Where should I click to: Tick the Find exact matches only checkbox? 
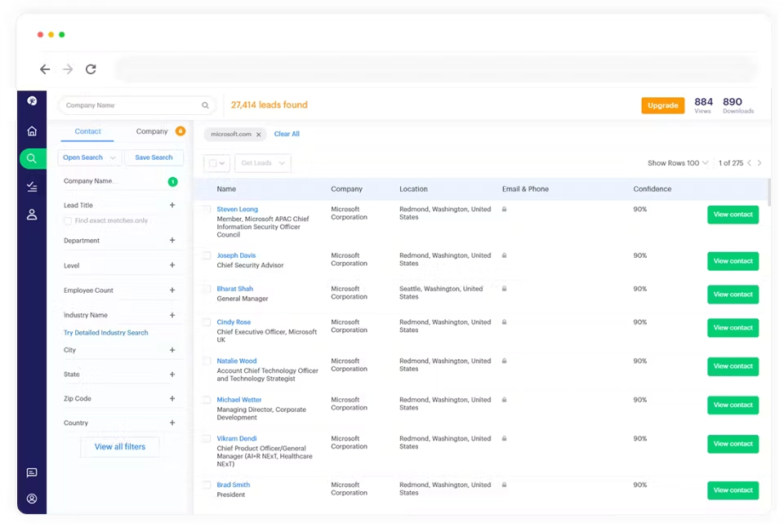point(68,221)
